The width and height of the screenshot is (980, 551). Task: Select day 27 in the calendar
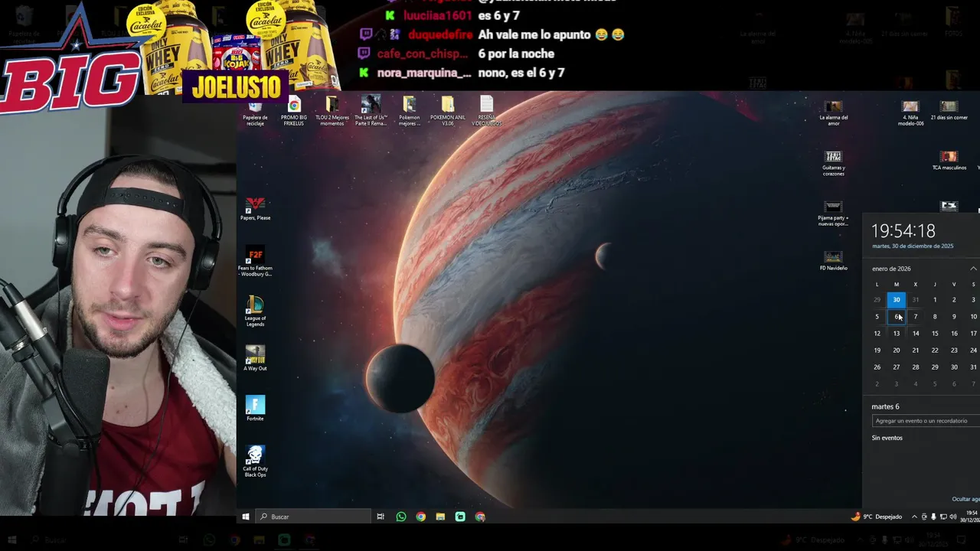[x=897, y=367]
